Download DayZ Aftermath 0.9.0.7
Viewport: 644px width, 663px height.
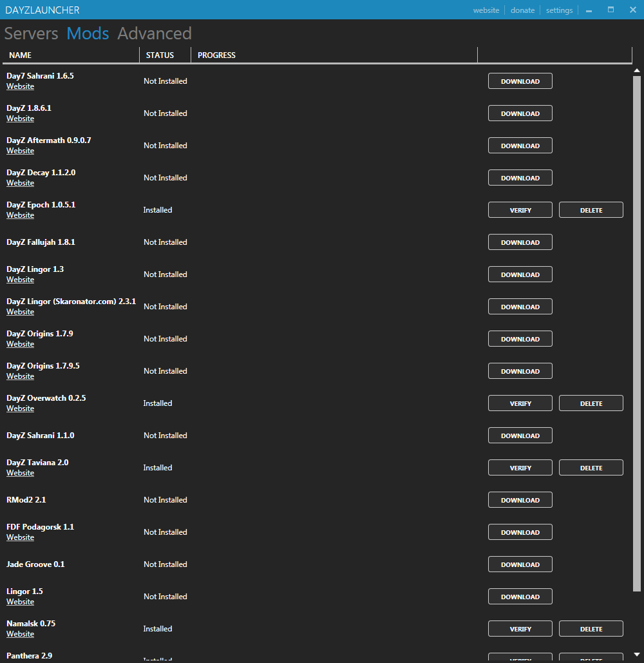click(520, 146)
